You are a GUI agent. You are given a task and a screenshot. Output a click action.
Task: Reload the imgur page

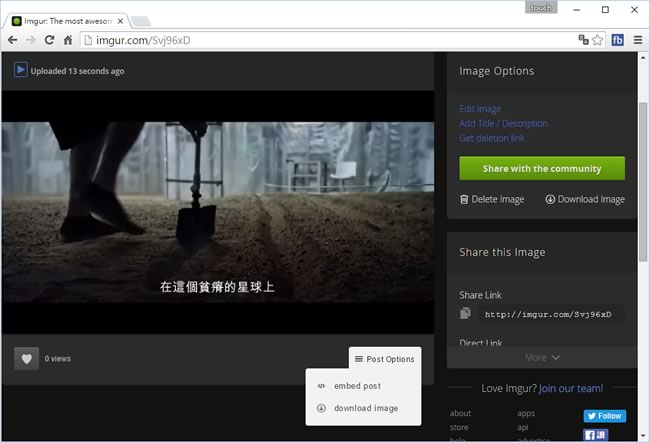(49, 40)
